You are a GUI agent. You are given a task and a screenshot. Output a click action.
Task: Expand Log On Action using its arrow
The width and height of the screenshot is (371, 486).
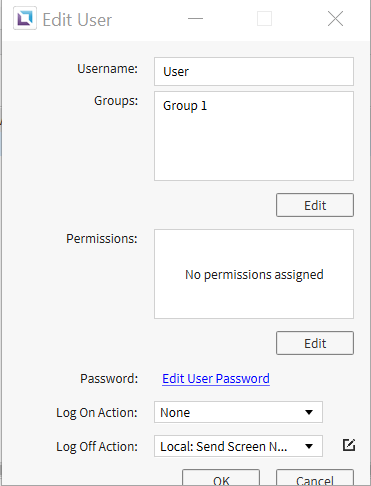tap(309, 412)
